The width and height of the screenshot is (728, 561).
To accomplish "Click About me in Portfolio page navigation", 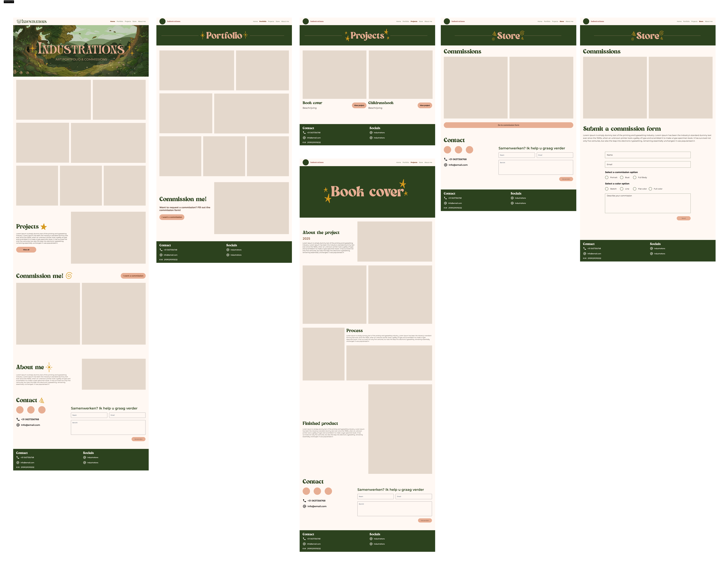I will click(285, 21).
